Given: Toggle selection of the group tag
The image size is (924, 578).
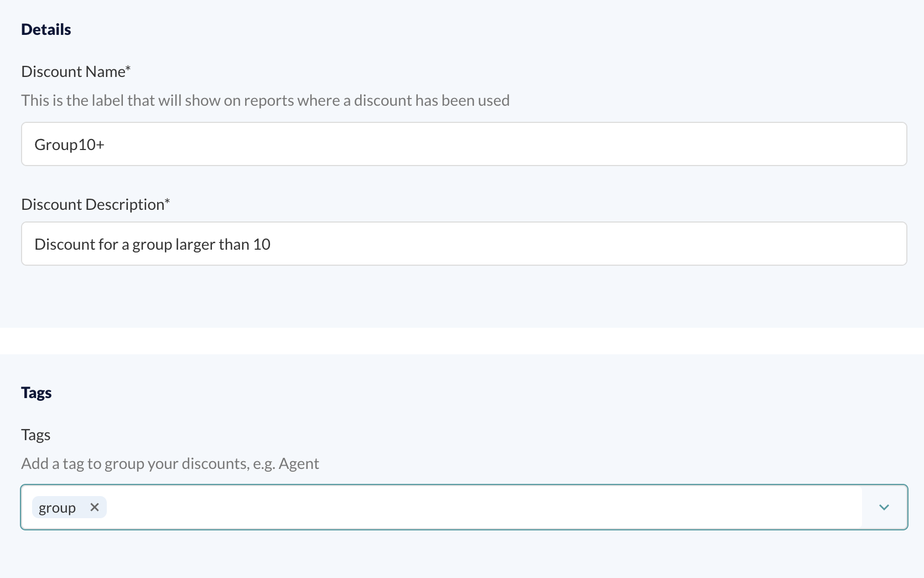Looking at the screenshot, I should [x=57, y=507].
